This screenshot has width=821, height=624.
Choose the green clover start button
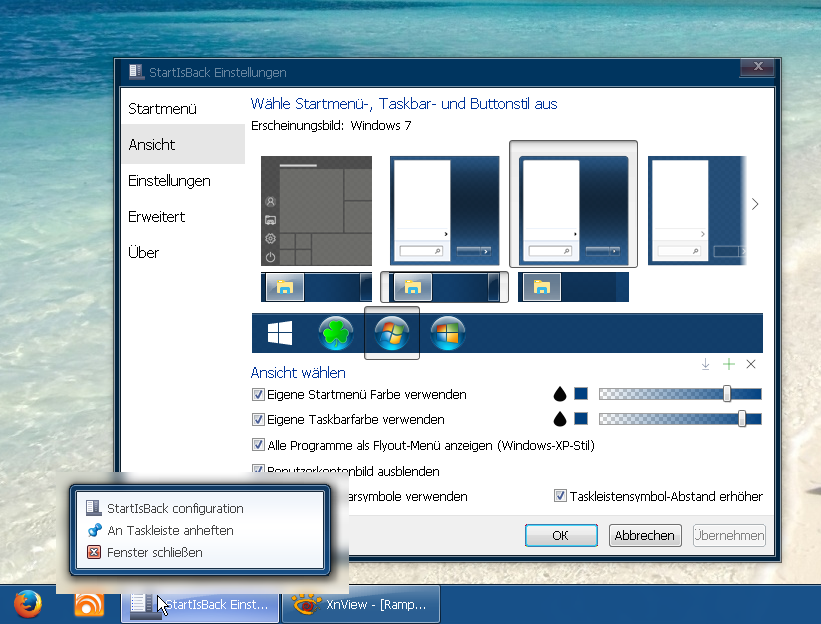[x=336, y=333]
